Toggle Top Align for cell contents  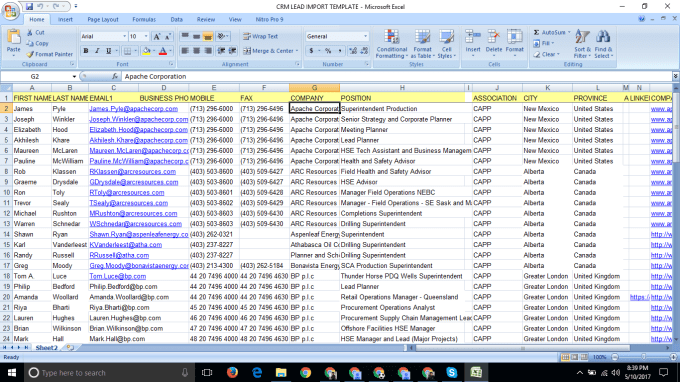coord(185,36)
